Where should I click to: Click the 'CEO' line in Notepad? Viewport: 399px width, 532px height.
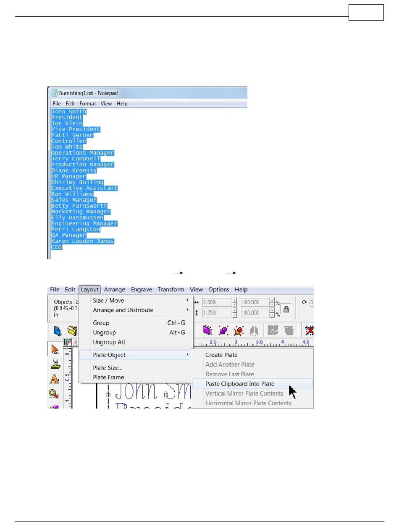[57, 247]
